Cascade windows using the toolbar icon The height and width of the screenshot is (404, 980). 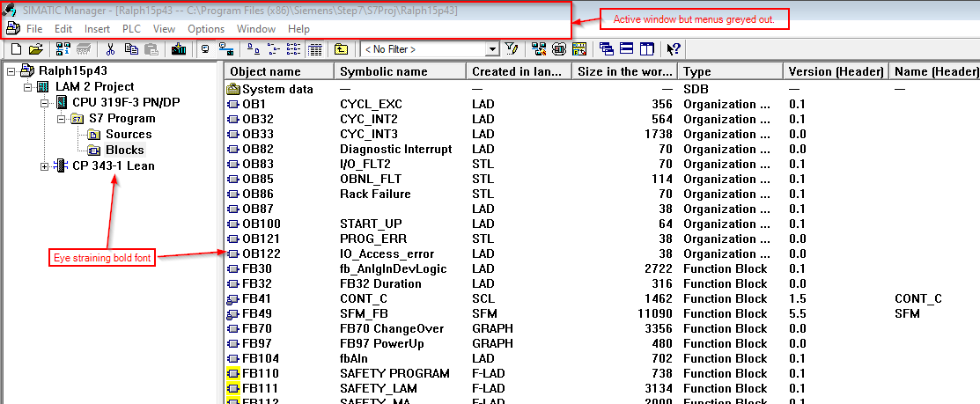click(607, 49)
